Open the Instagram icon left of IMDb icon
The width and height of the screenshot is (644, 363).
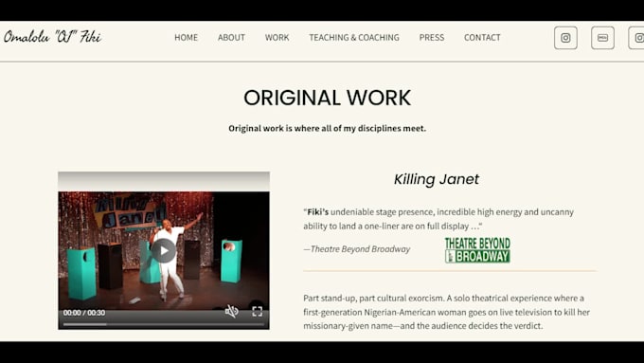coord(565,38)
